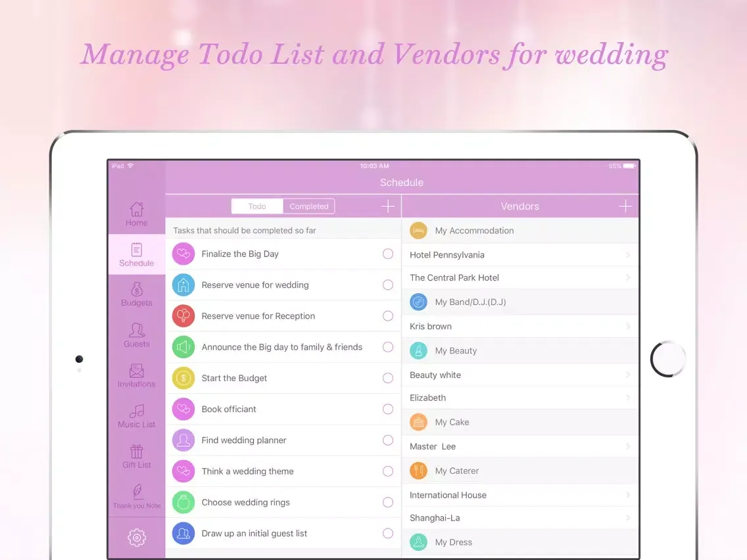Open Beauty white chevron
Screen dimensions: 747x560
[628, 375]
